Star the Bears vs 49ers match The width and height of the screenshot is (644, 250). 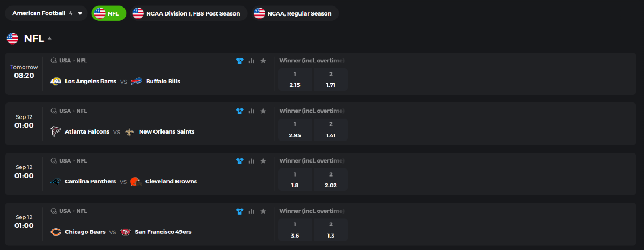[x=263, y=211]
